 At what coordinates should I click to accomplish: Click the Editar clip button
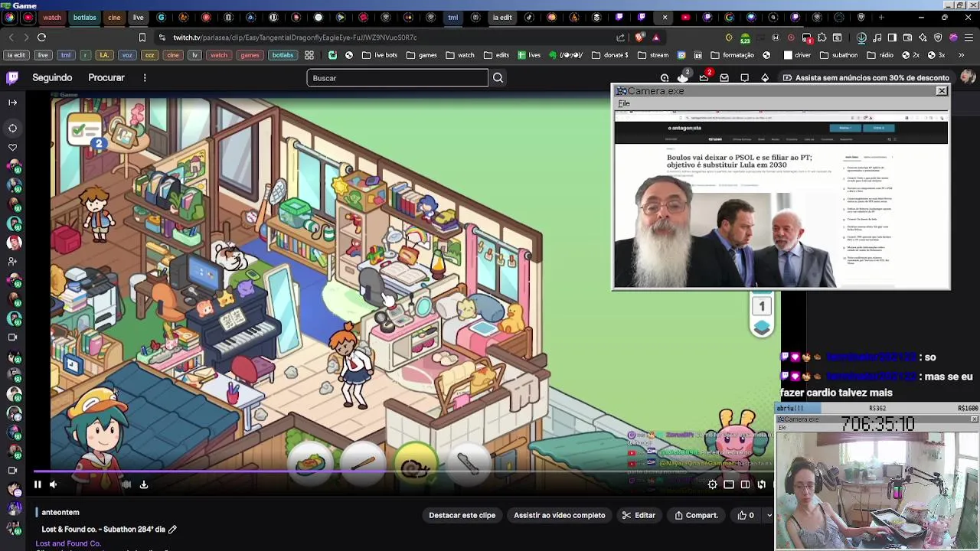[x=639, y=515]
